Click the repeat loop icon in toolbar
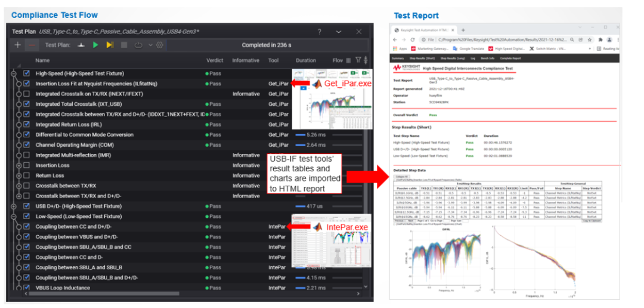 tap(138, 45)
